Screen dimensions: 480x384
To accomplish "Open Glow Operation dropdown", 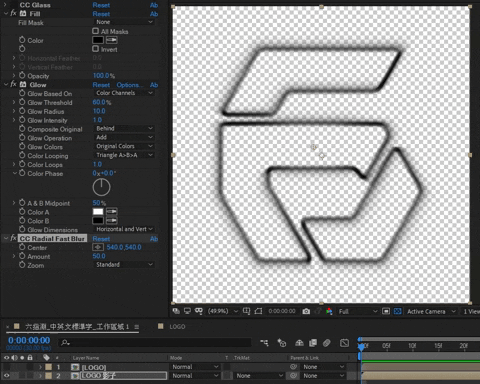I will 123,137.
